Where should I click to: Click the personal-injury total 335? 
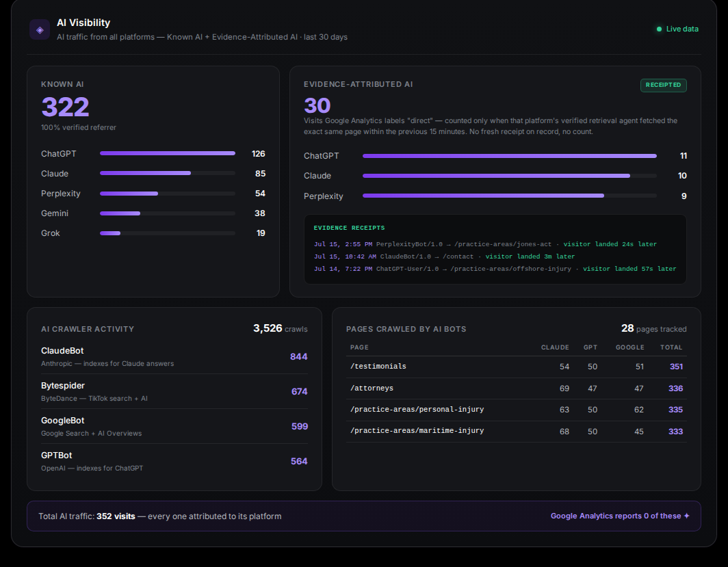click(x=675, y=410)
